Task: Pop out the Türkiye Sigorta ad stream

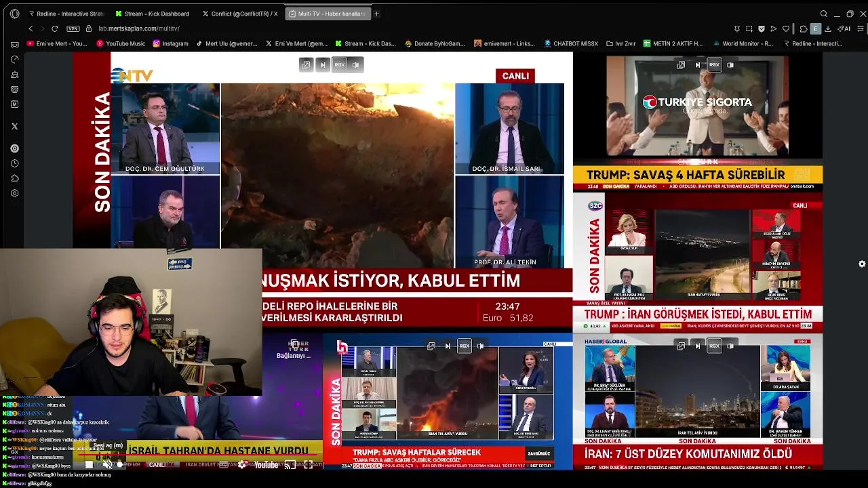Action: click(x=681, y=65)
